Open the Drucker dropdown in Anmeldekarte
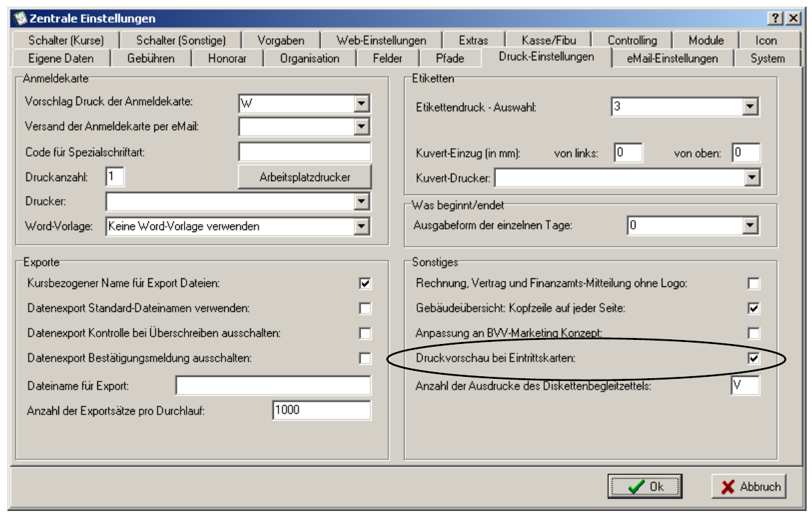Image resolution: width=812 pixels, height=517 pixels. click(x=362, y=201)
